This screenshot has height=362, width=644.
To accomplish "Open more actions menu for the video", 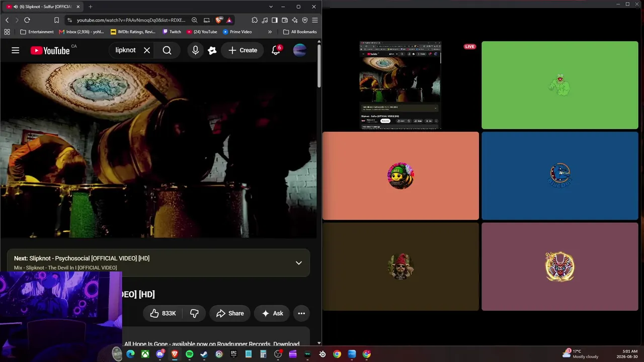I will pos(301,313).
